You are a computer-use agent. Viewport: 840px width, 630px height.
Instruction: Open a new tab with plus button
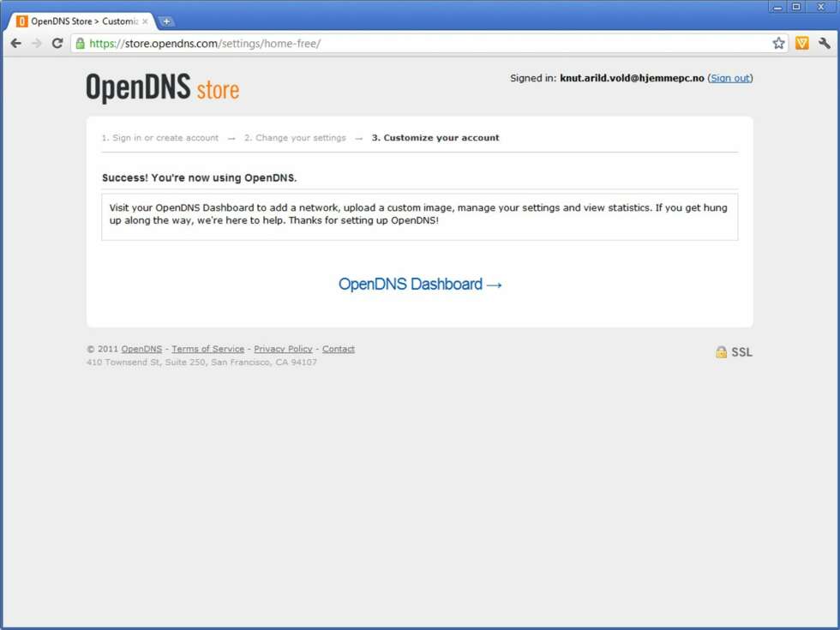166,21
